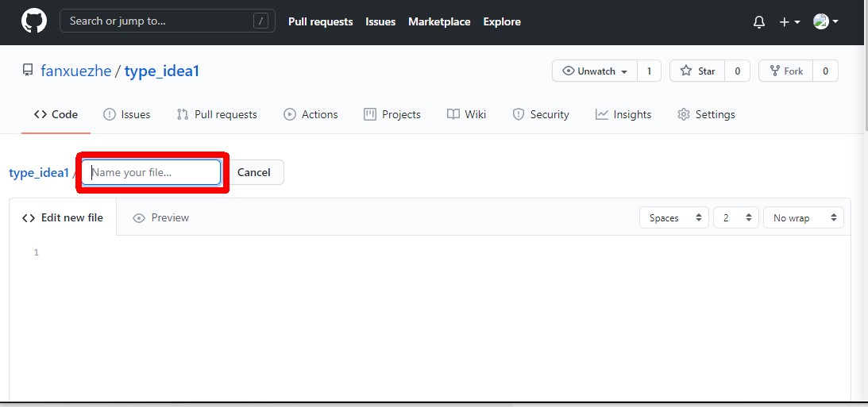View stargazers count next to Star

click(x=737, y=71)
